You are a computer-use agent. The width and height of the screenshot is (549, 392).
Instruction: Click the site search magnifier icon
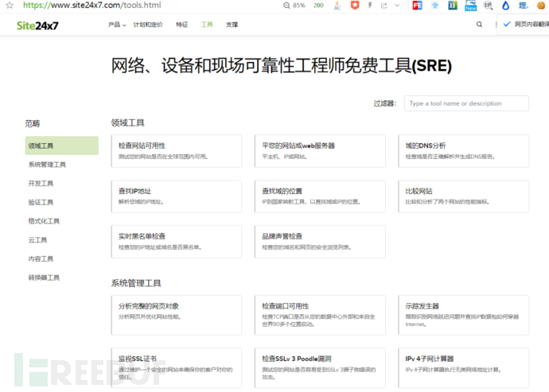click(x=479, y=25)
